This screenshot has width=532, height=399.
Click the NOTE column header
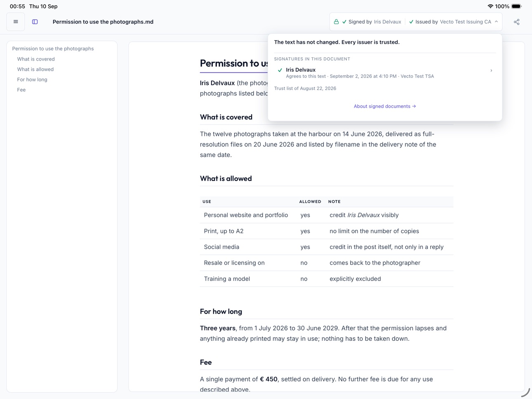click(334, 202)
